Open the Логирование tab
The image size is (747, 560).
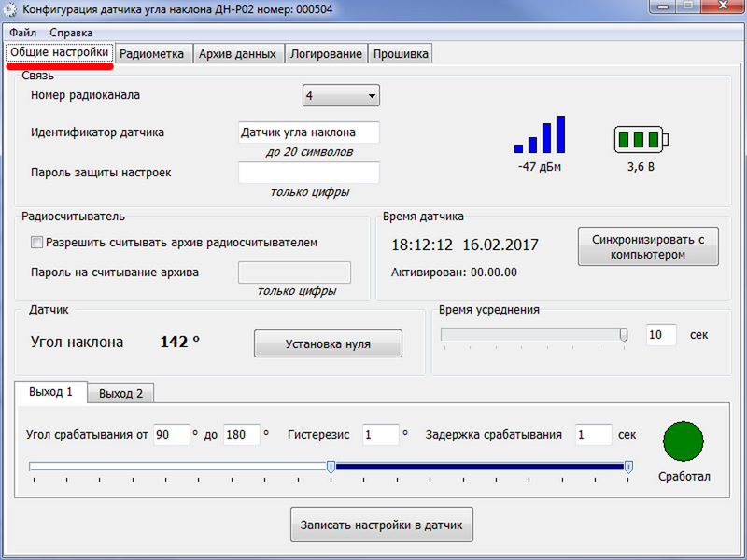click(326, 54)
